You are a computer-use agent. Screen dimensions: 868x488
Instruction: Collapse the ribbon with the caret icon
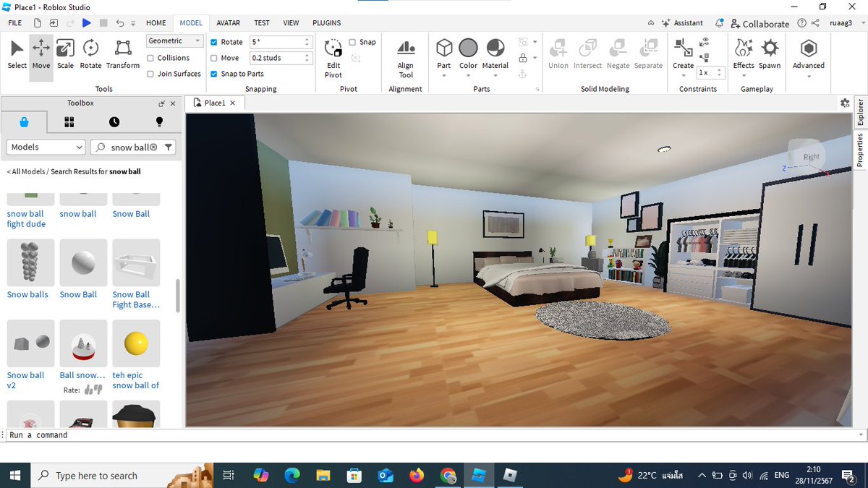[651, 23]
